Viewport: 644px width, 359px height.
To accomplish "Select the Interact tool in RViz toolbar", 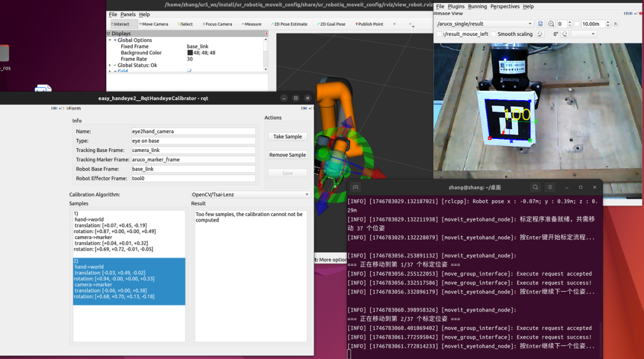I will pyautogui.click(x=121, y=24).
